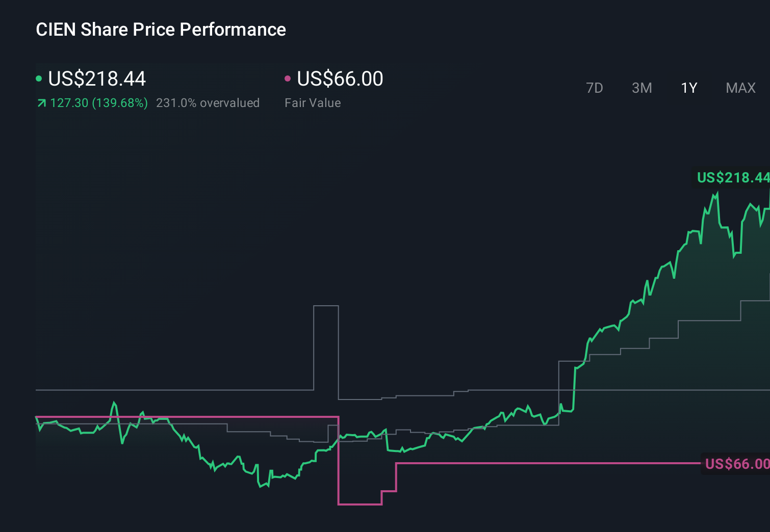This screenshot has width=770, height=532.
Task: Click the CIEN Share Price Performance title
Action: point(161,30)
